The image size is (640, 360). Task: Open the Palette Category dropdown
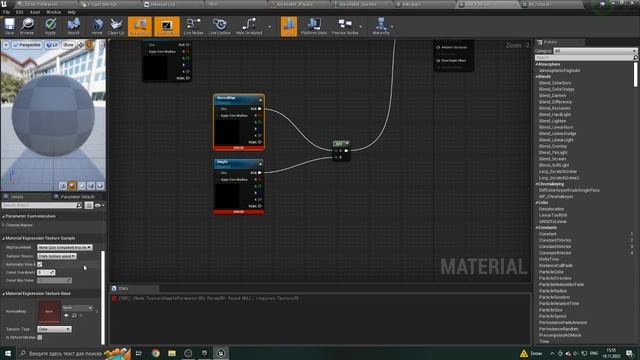(595, 51)
